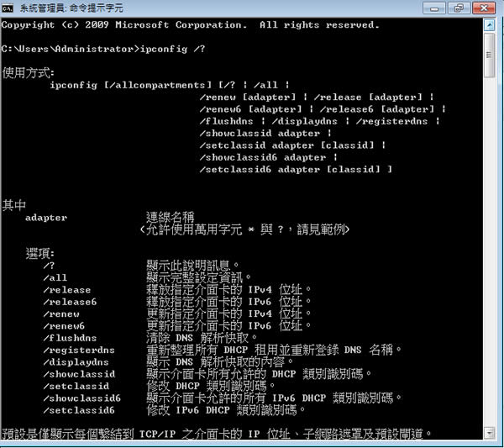Click the /showclassid option in the list
The height and width of the screenshot is (448, 504).
point(79,374)
